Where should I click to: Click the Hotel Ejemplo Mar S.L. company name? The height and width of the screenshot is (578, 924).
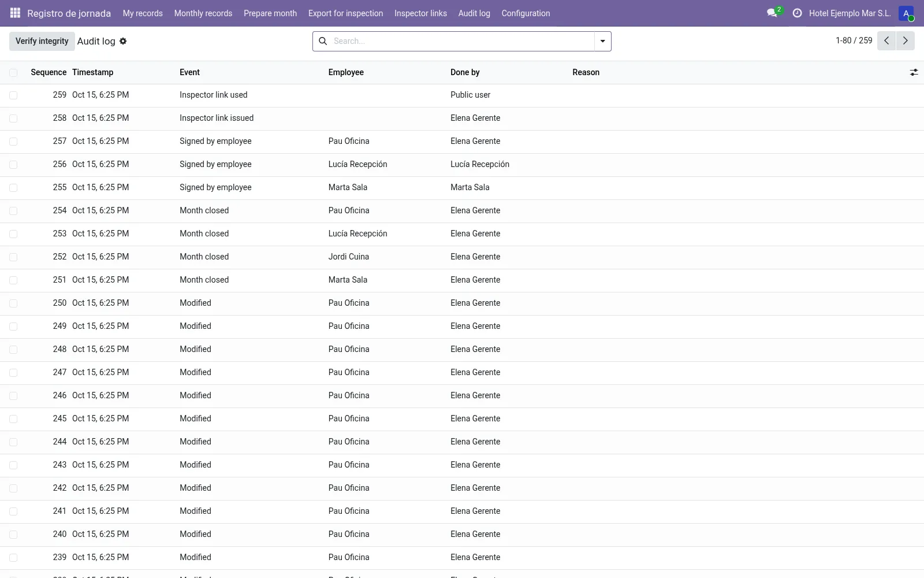pyautogui.click(x=850, y=13)
